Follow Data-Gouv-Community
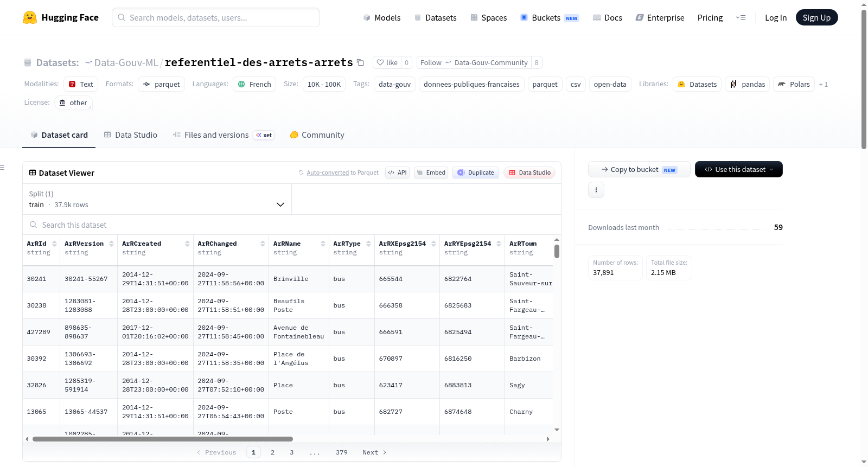Image resolution: width=868 pixels, height=467 pixels. [x=474, y=62]
